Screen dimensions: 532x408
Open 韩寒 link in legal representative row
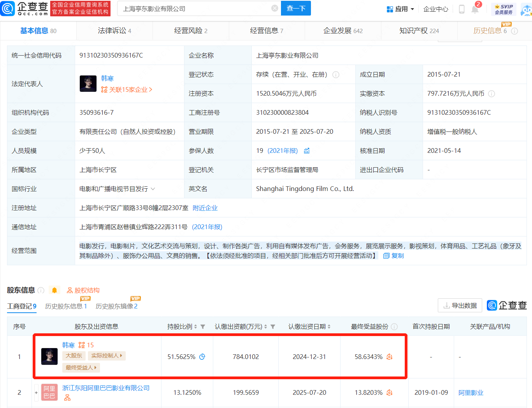tap(107, 79)
